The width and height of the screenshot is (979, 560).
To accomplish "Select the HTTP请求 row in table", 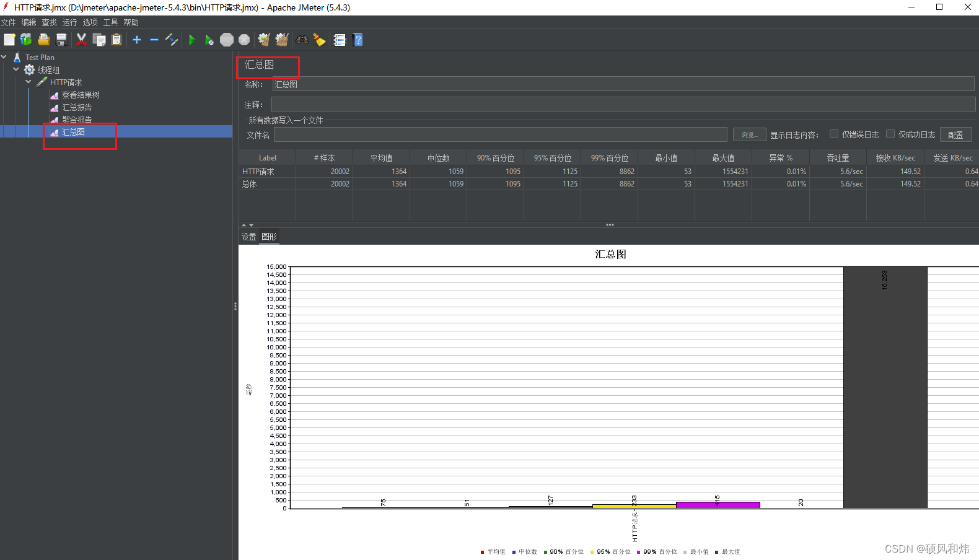I will tap(608, 172).
